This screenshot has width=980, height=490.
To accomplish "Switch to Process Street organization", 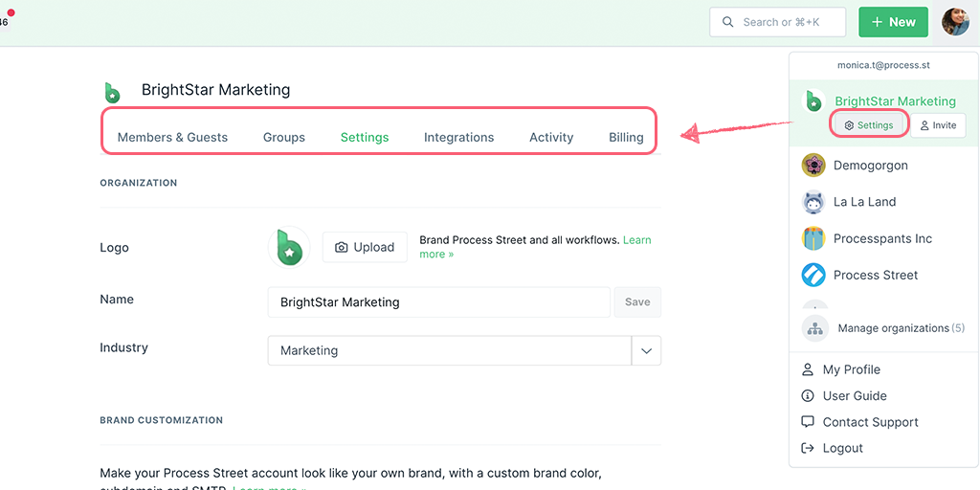I will (876, 275).
